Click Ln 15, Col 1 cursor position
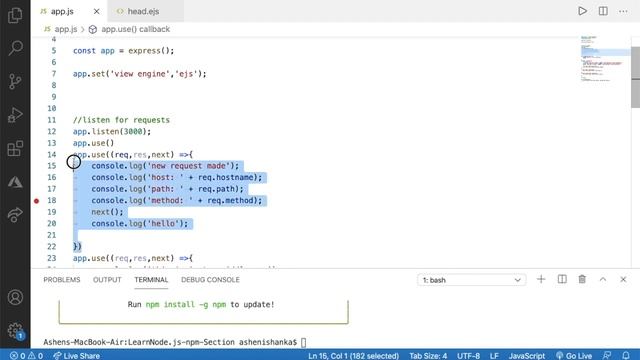Image resolution: width=640 pixels, height=360 pixels. click(353, 356)
